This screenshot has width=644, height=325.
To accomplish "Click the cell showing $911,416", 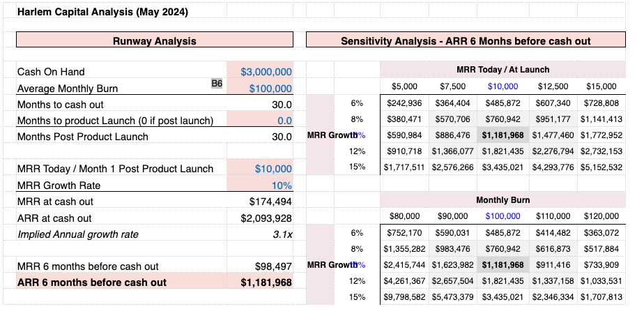I will 553,265.
